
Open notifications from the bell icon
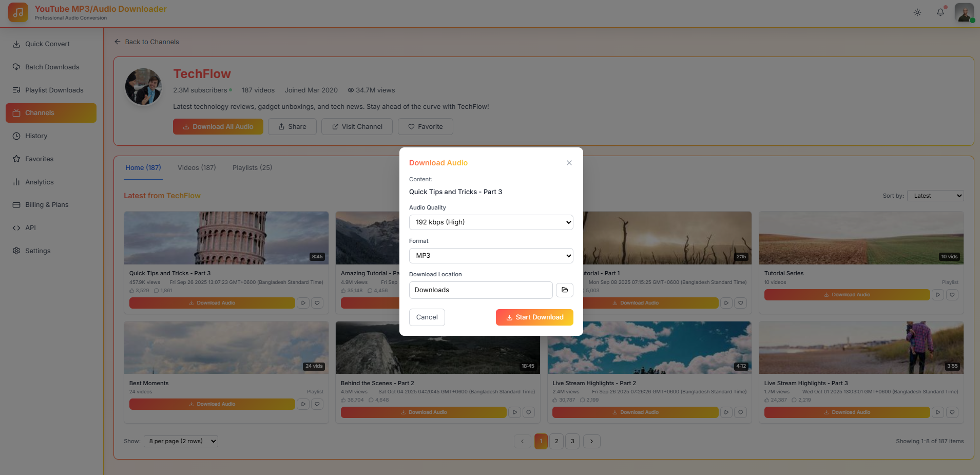(940, 11)
